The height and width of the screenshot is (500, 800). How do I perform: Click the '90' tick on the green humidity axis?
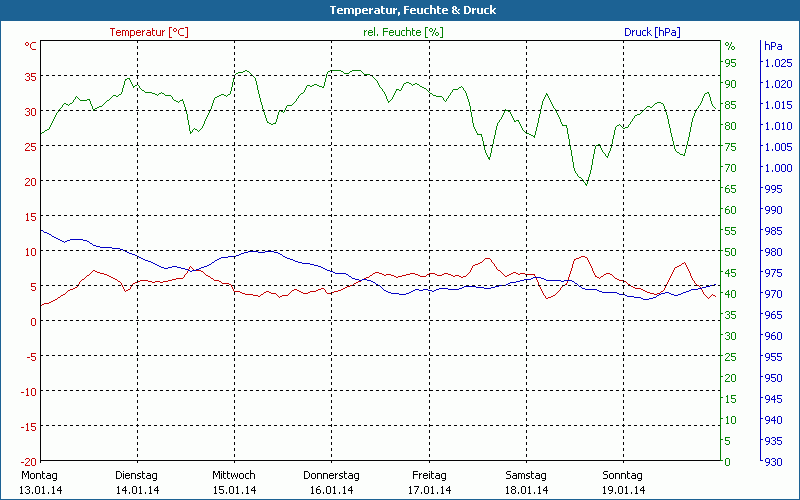point(731,84)
